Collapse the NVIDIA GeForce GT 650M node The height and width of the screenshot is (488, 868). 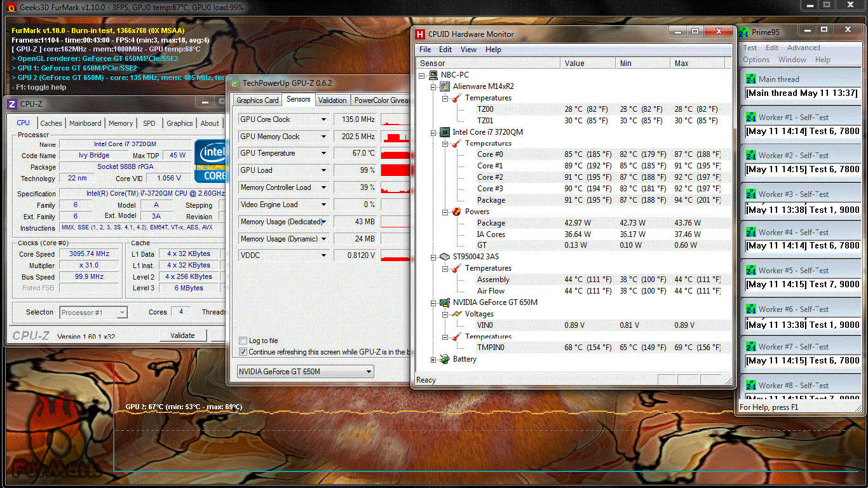click(433, 302)
